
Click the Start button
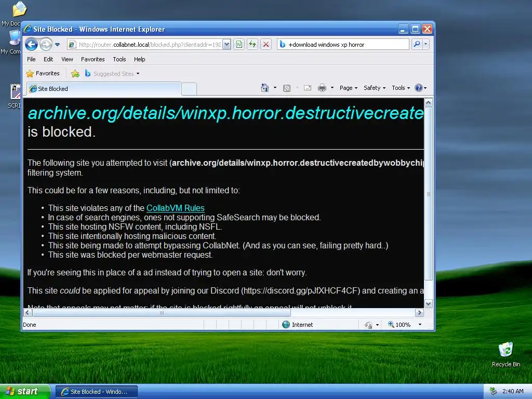click(x=25, y=392)
